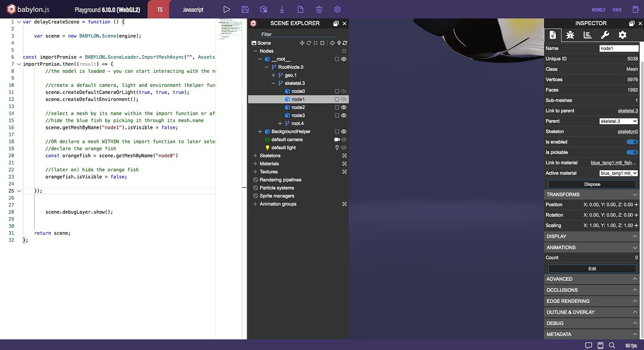The height and width of the screenshot is (350, 644).
Task: Open the Active material dropdown
Action: click(618, 173)
